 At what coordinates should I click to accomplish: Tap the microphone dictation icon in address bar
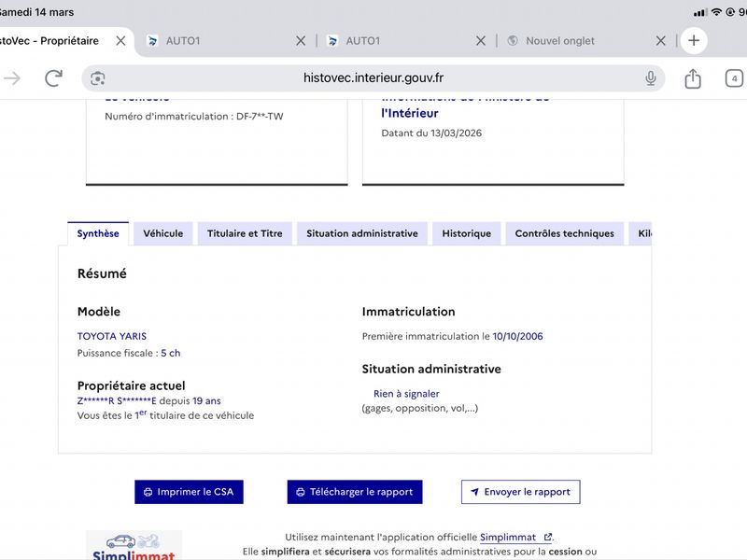pyautogui.click(x=651, y=78)
